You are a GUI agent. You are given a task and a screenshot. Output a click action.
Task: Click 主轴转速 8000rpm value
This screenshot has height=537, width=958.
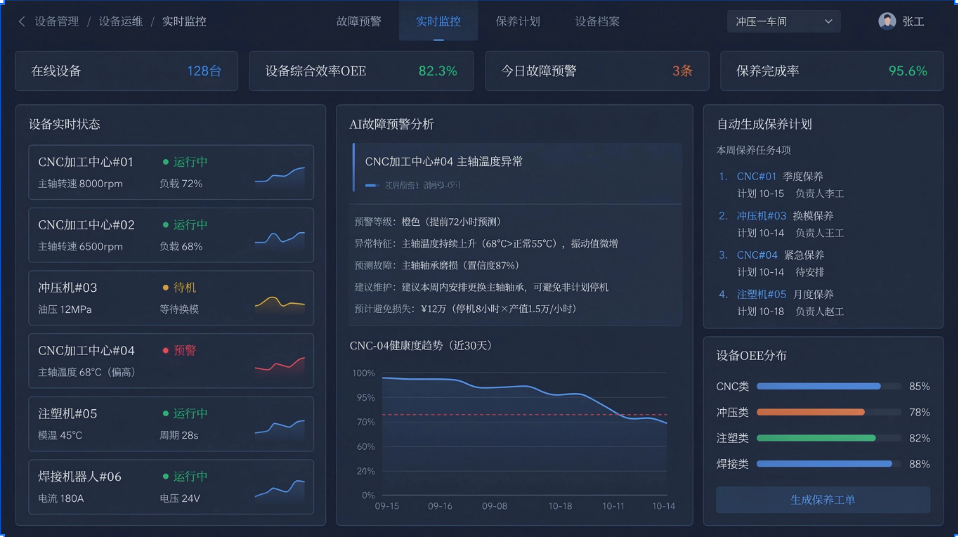click(80, 184)
